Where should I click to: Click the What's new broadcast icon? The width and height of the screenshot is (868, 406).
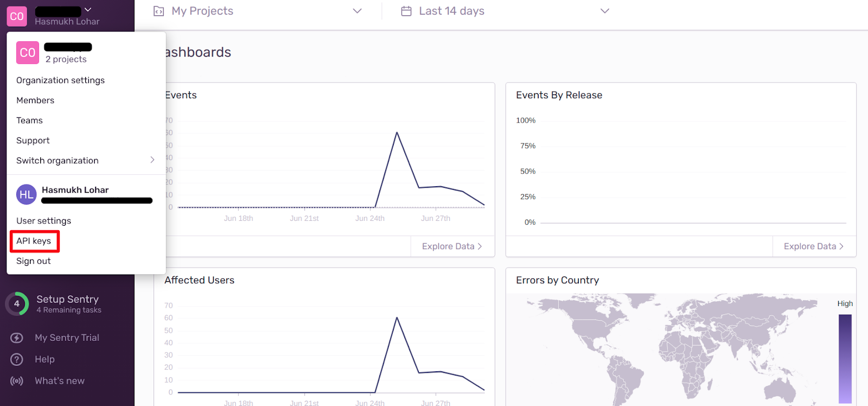(17, 381)
